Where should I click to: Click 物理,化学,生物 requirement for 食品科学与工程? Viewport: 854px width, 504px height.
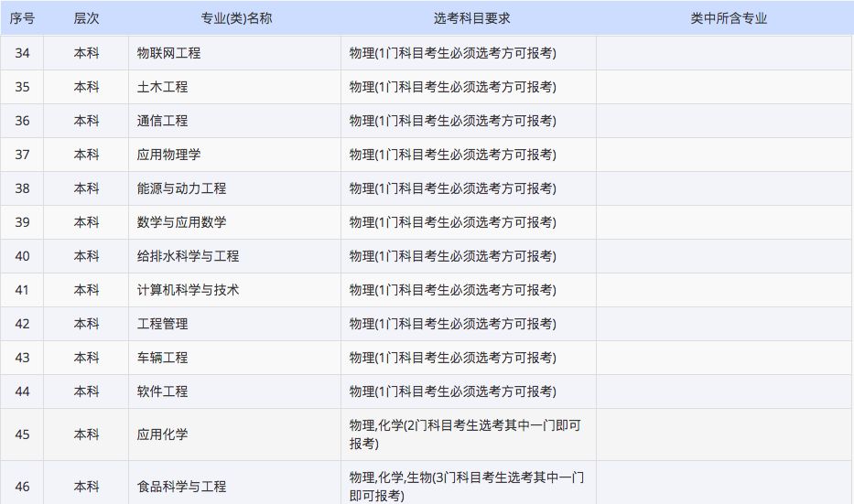467,487
